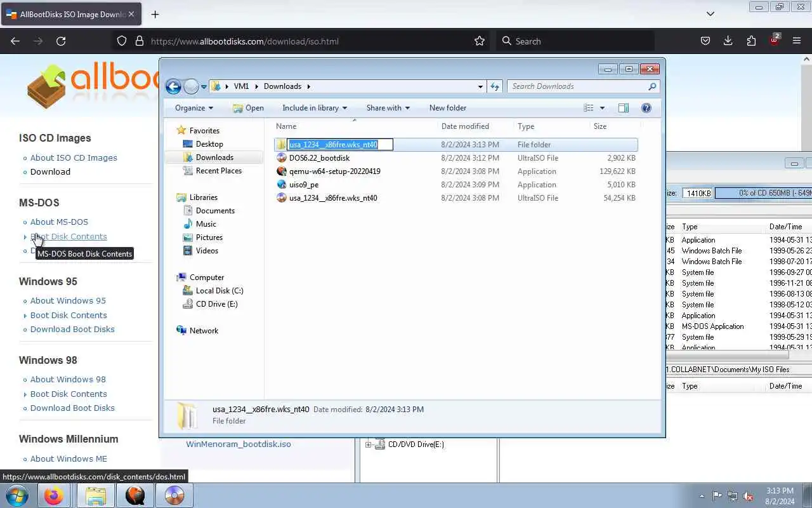Open the view options dropdown arrow
This screenshot has width=812, height=508.
602,108
